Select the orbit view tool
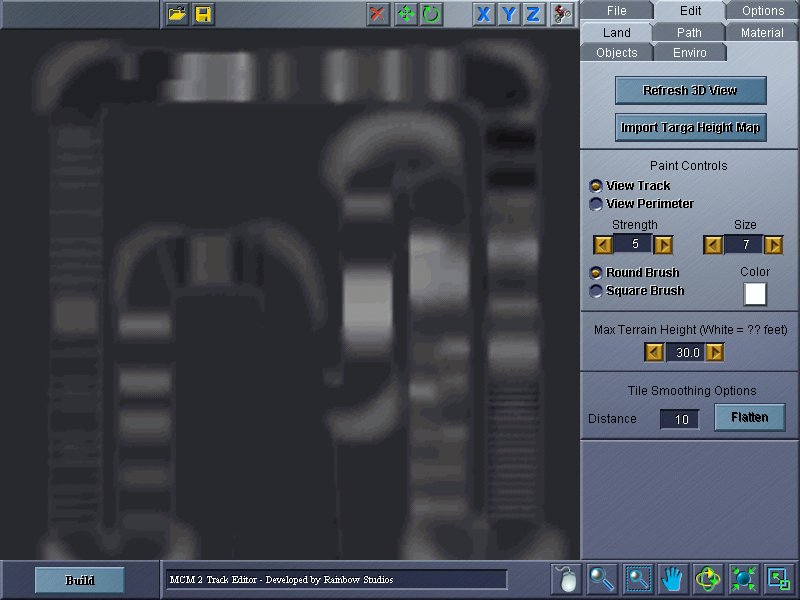 click(x=708, y=579)
